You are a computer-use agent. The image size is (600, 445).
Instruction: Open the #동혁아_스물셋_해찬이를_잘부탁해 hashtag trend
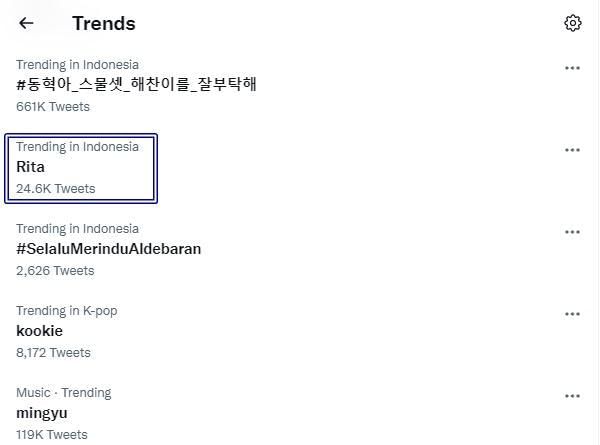click(x=137, y=84)
